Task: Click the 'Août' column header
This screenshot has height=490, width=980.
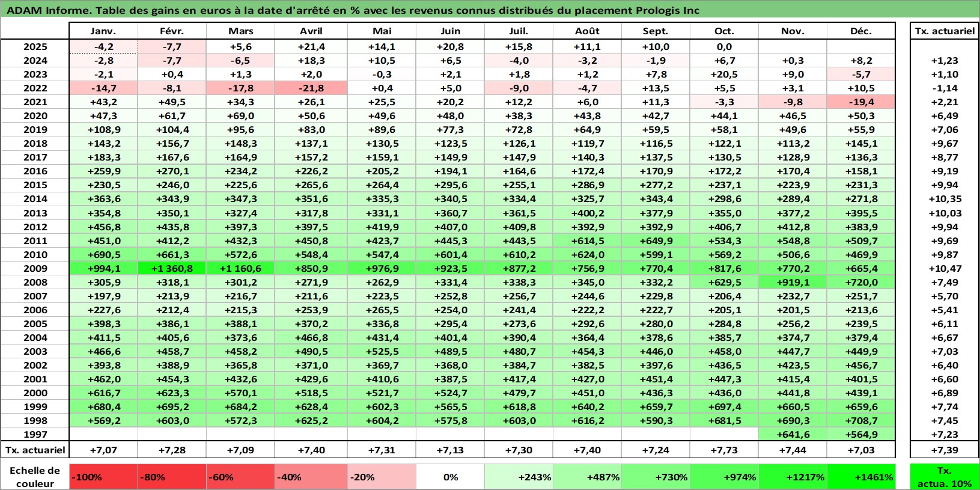Action: [x=587, y=31]
